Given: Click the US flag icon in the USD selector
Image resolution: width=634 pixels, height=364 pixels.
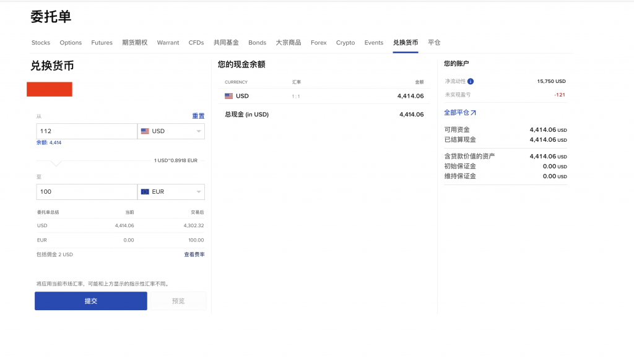Looking at the screenshot, I should [x=146, y=131].
